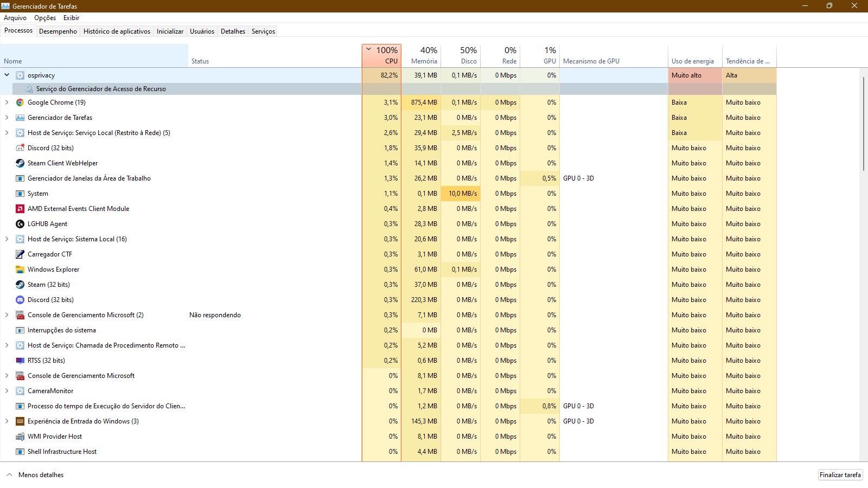Sort by the Nome column header

tap(94, 56)
